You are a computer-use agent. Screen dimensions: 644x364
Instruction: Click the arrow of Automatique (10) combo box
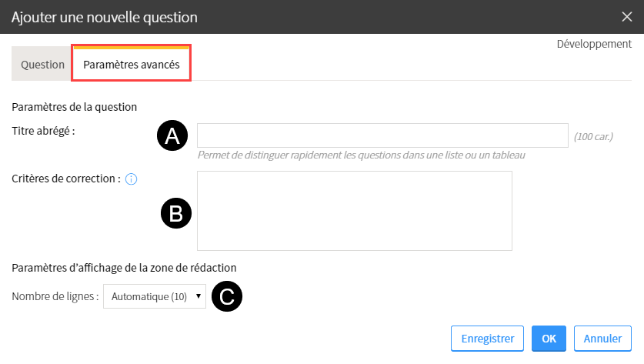point(199,296)
